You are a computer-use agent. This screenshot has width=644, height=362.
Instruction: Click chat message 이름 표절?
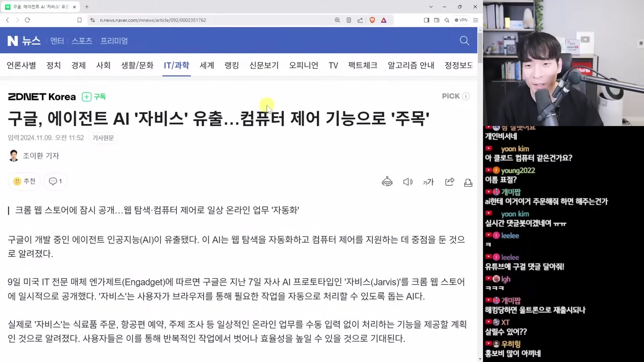[x=501, y=180]
